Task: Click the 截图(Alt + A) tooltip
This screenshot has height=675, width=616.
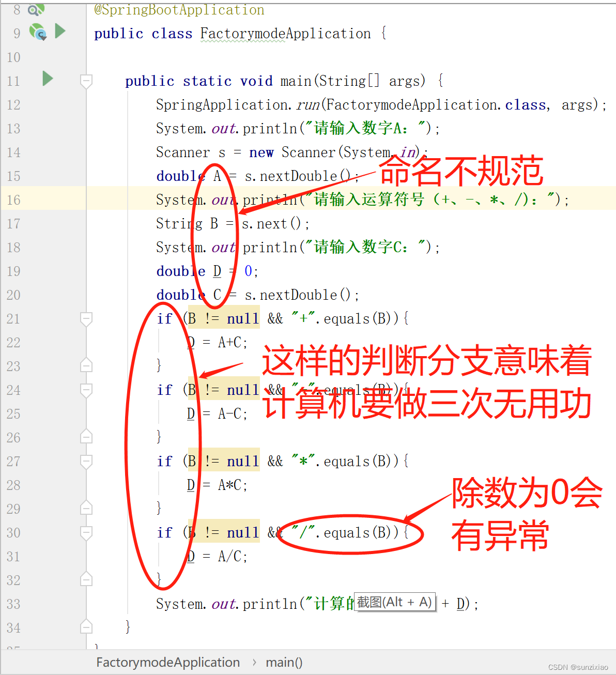Action: [x=395, y=602]
